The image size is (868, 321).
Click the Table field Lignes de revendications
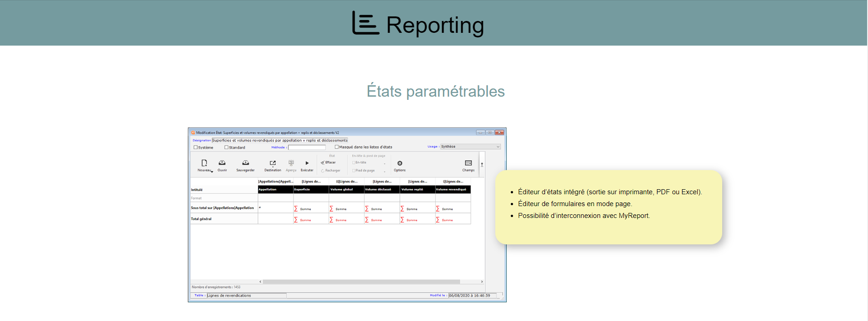click(x=247, y=295)
